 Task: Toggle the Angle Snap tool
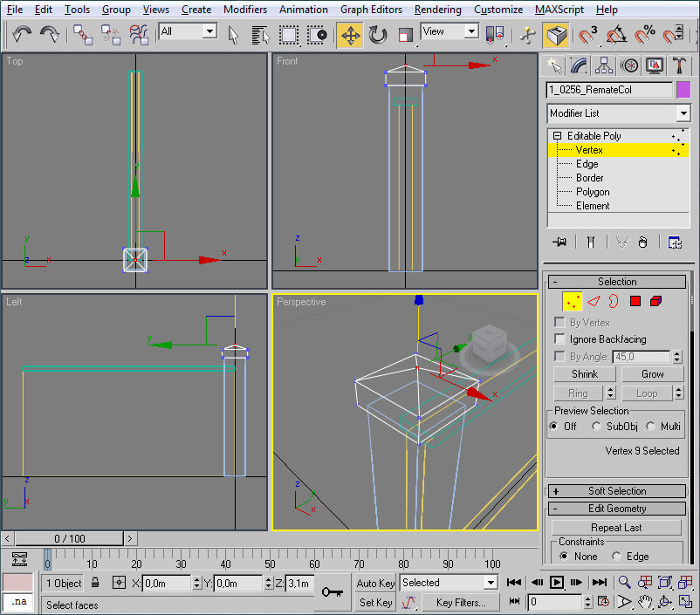617,35
